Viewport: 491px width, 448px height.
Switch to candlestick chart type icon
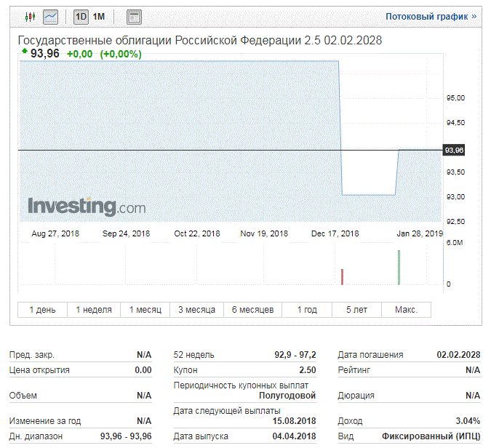tap(30, 16)
